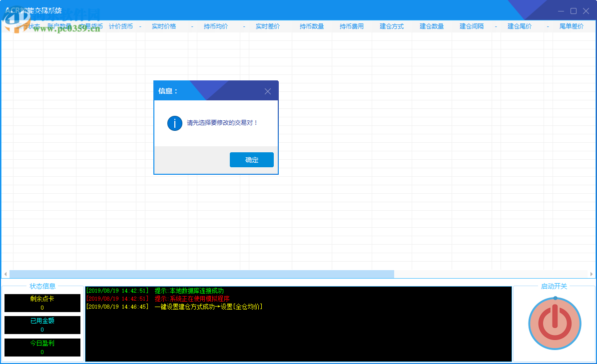
Task: Click the 尾单差价 column header
Action: pos(572,26)
